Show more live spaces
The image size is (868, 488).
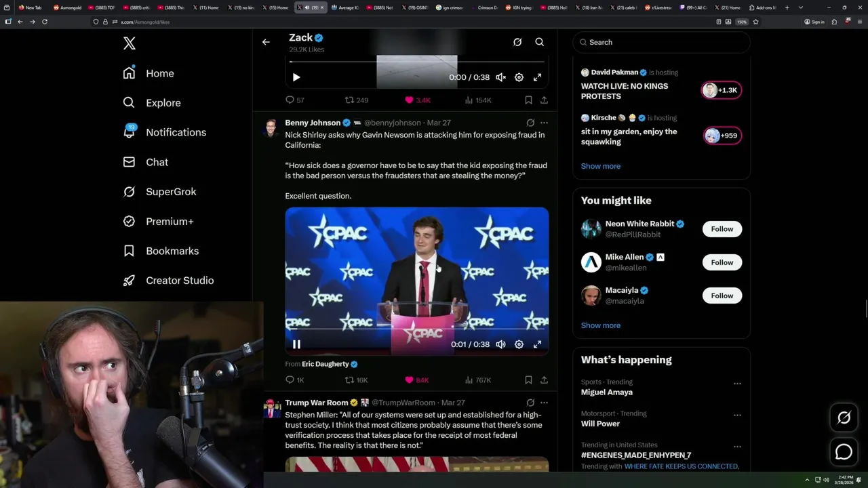coord(601,166)
